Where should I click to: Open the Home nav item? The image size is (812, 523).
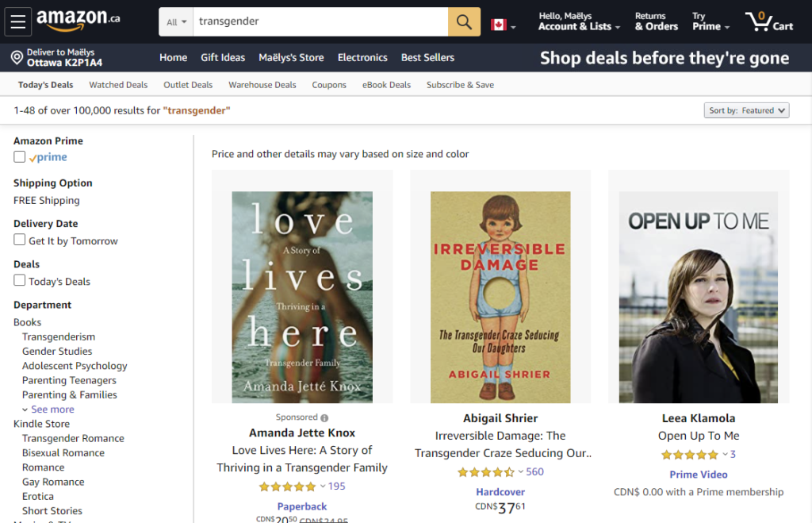point(174,57)
